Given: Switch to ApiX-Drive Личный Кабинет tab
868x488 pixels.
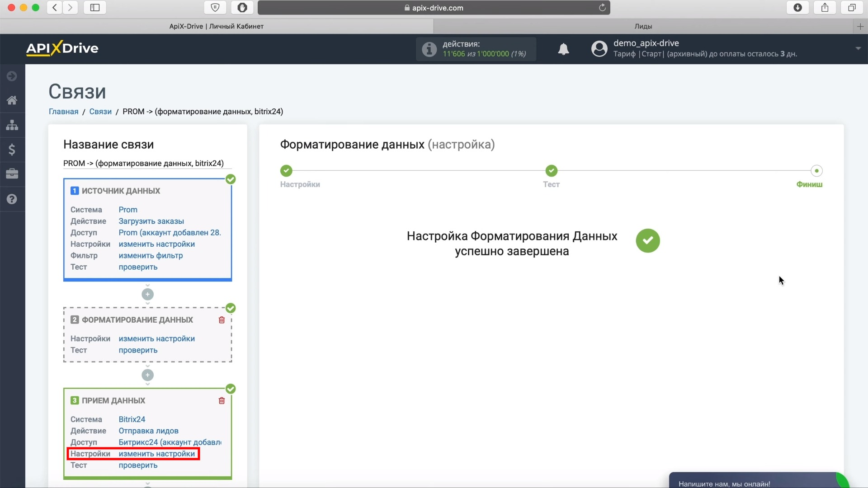Looking at the screenshot, I should tap(217, 27).
